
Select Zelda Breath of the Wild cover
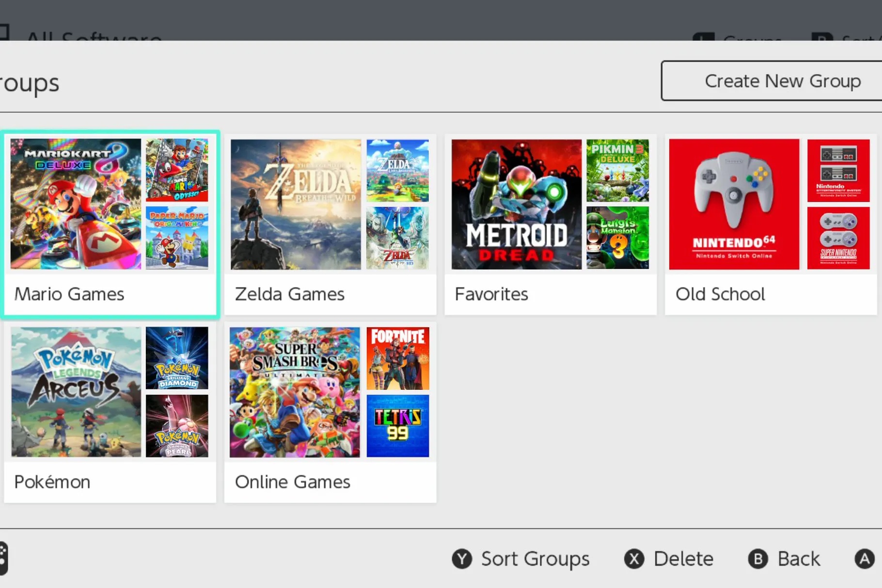click(x=296, y=204)
